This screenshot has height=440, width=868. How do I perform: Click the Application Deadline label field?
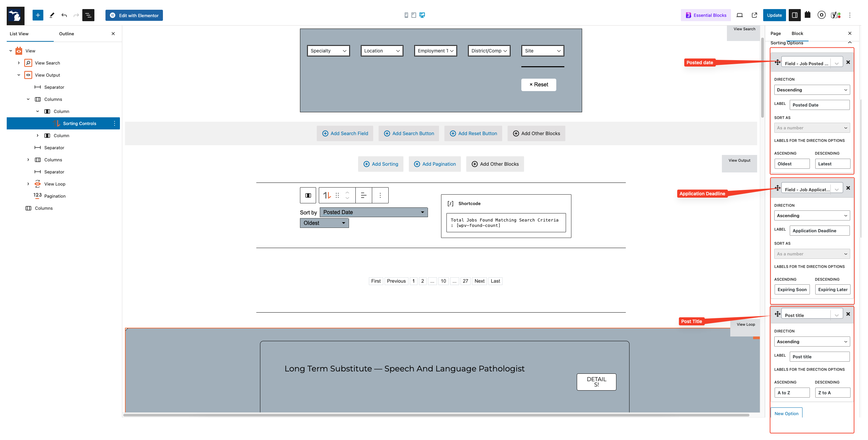pos(819,231)
